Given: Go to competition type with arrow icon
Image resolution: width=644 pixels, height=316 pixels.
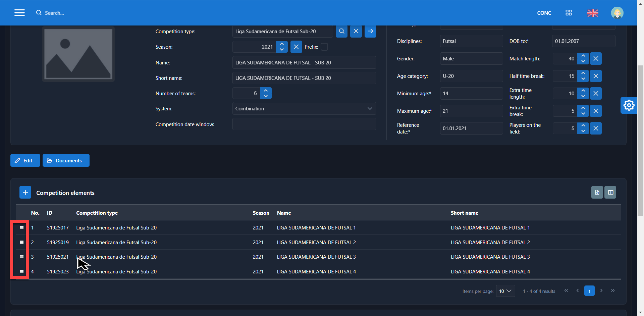Looking at the screenshot, I should 370,31.
